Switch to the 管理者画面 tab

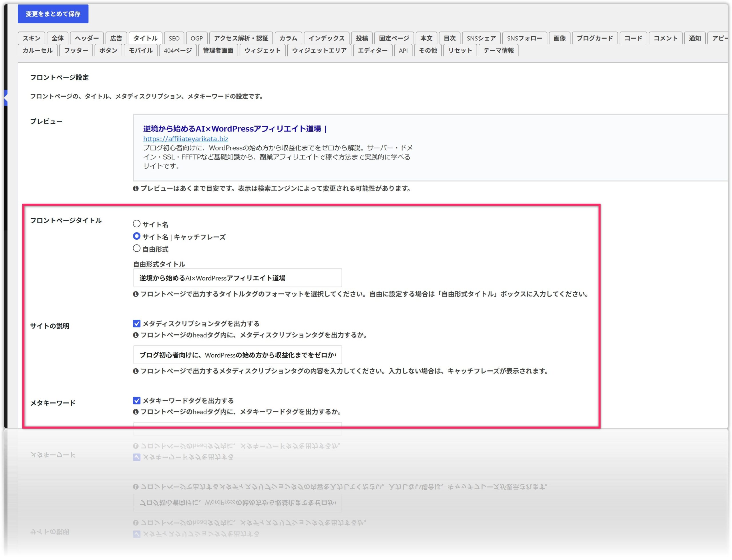tap(218, 50)
